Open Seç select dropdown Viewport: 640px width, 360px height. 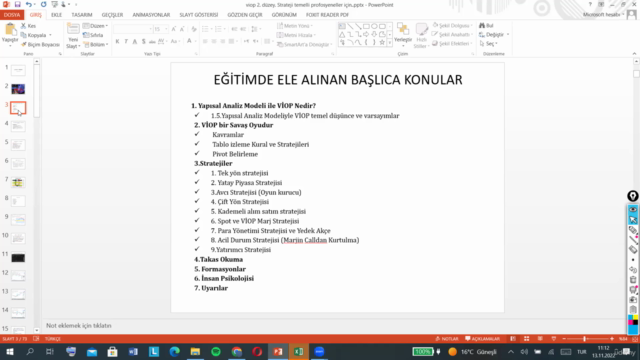click(x=489, y=43)
